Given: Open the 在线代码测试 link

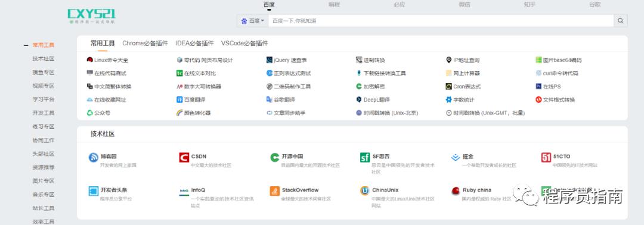Looking at the screenshot, I should (110, 73).
